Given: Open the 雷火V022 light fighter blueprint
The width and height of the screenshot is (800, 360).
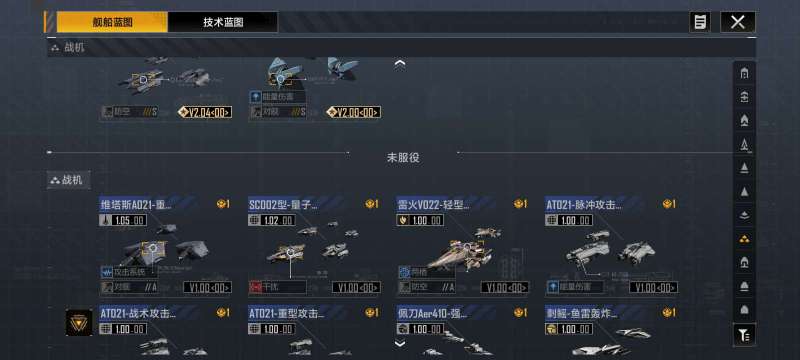Looking at the screenshot, I should (463, 245).
